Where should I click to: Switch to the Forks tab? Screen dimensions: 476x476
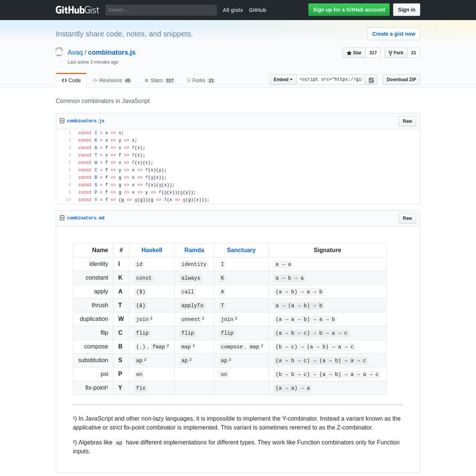[201, 80]
